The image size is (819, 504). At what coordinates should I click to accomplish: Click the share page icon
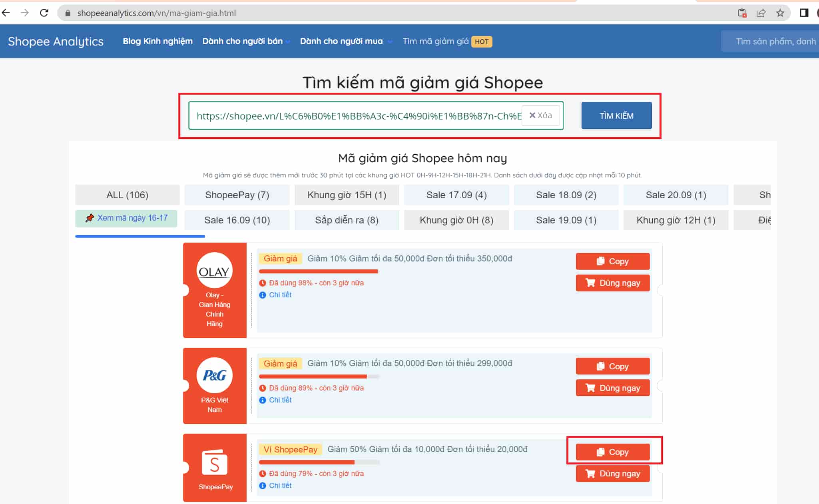point(761,13)
